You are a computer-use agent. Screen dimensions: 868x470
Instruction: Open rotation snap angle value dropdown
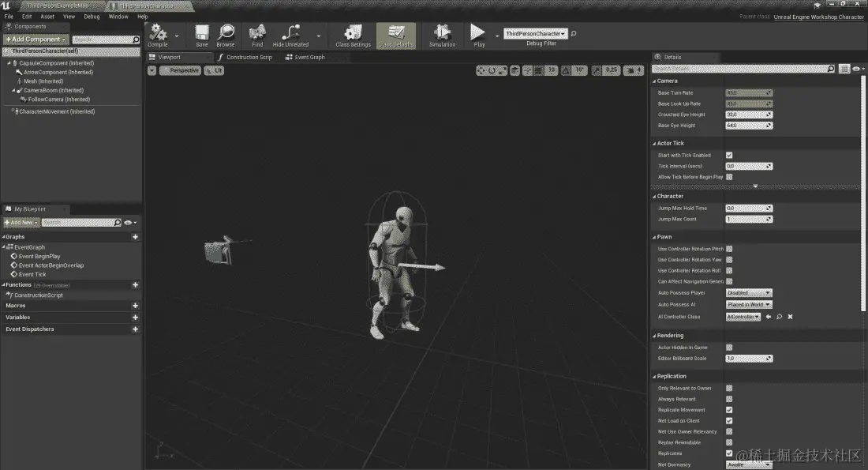pyautogui.click(x=580, y=70)
